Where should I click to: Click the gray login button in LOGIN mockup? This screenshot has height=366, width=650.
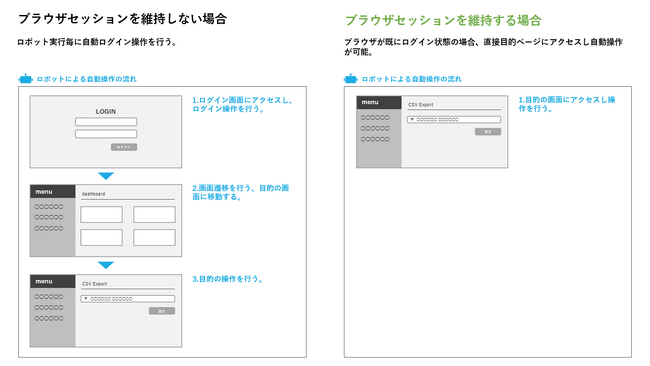pos(124,147)
